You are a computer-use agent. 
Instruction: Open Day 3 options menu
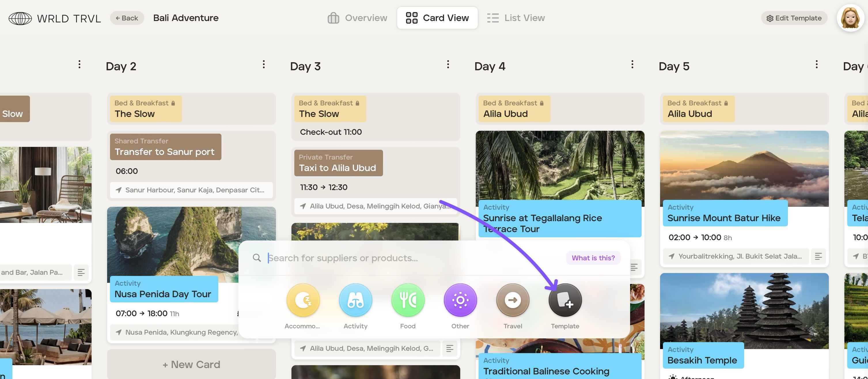[448, 64]
